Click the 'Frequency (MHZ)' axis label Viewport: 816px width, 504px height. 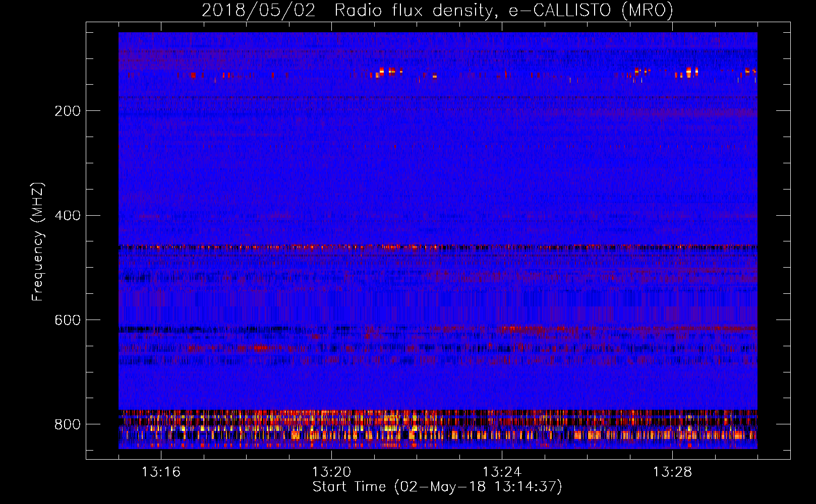point(38,242)
